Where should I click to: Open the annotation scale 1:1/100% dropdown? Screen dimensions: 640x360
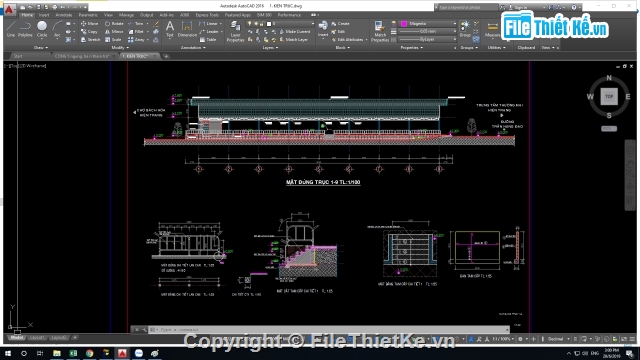click(502, 339)
